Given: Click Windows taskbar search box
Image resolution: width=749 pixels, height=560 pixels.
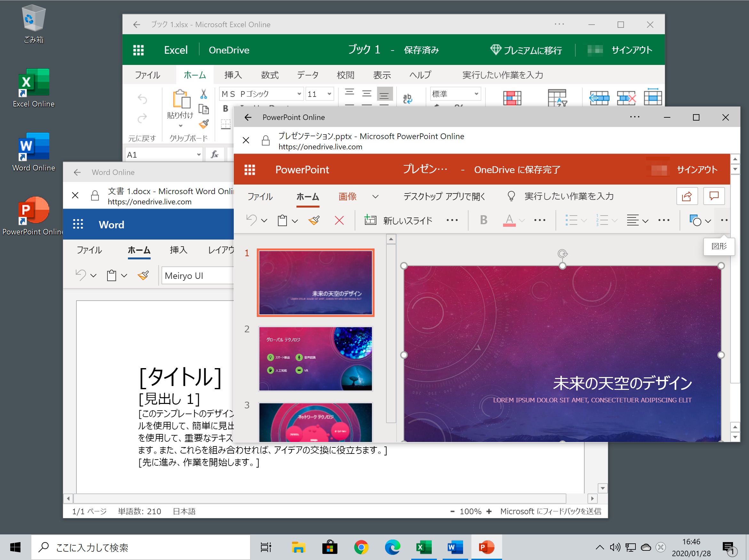Looking at the screenshot, I should click(x=140, y=547).
